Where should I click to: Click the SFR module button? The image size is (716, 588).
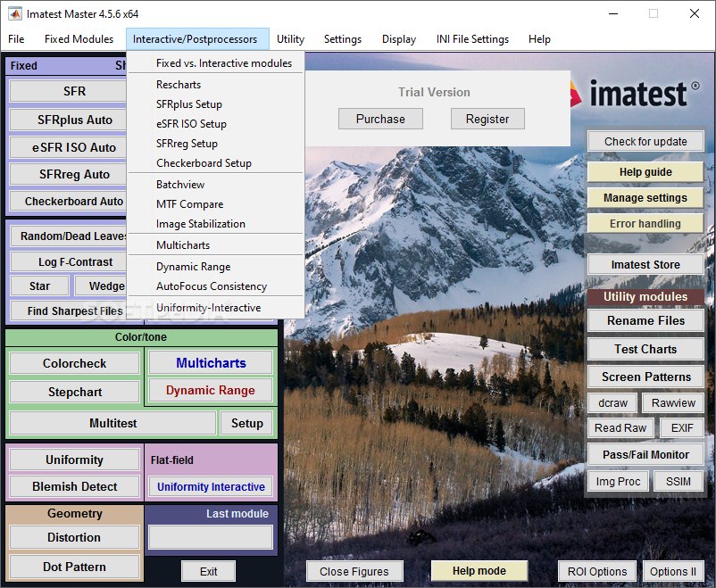tap(68, 91)
